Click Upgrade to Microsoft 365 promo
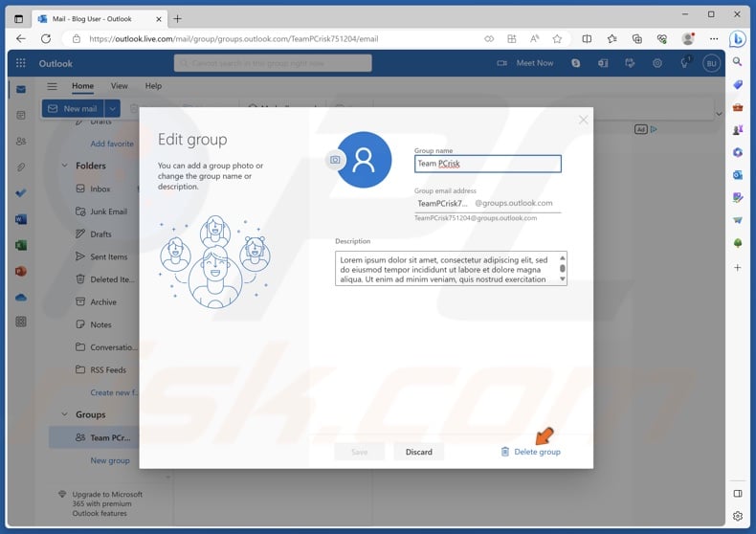The width and height of the screenshot is (756, 534). click(x=101, y=503)
